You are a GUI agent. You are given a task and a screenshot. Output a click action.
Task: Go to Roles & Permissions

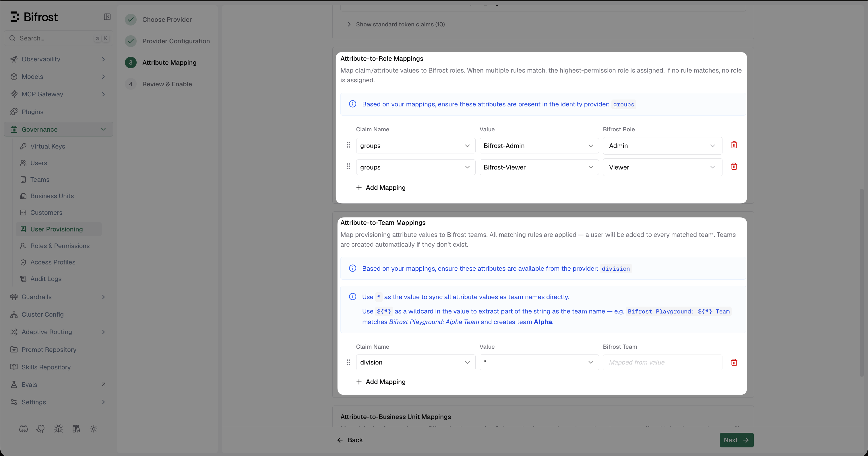click(59, 246)
